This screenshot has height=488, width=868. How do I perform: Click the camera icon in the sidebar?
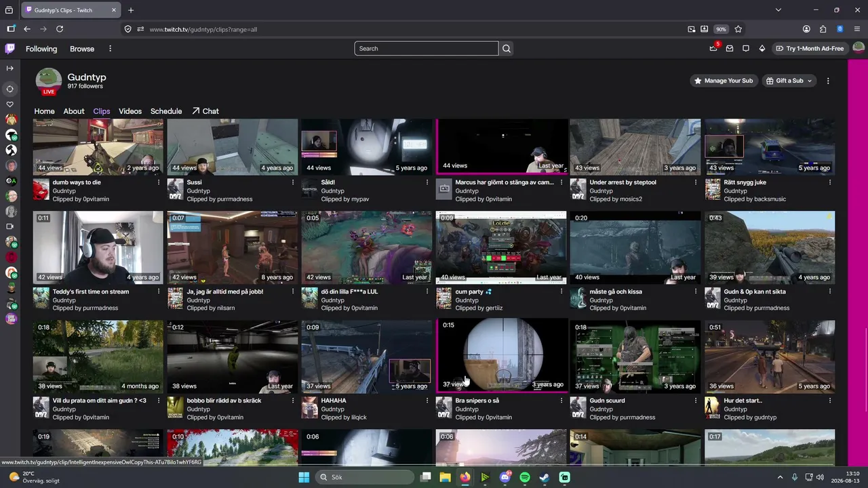(x=9, y=226)
